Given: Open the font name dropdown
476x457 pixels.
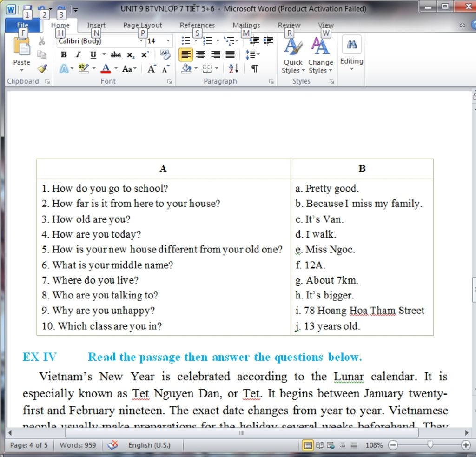Looking at the screenshot, I should click(141, 41).
